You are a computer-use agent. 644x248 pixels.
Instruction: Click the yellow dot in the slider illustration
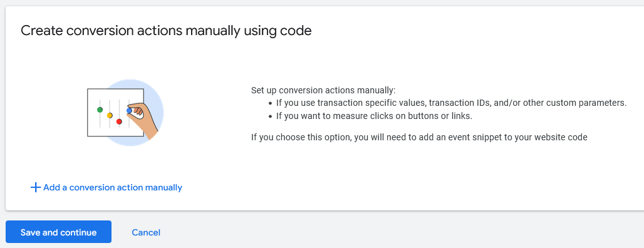110,115
